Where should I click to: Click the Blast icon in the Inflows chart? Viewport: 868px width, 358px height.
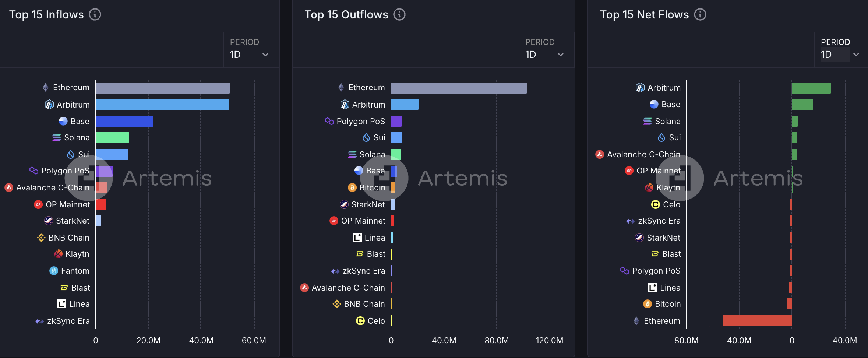coord(64,288)
